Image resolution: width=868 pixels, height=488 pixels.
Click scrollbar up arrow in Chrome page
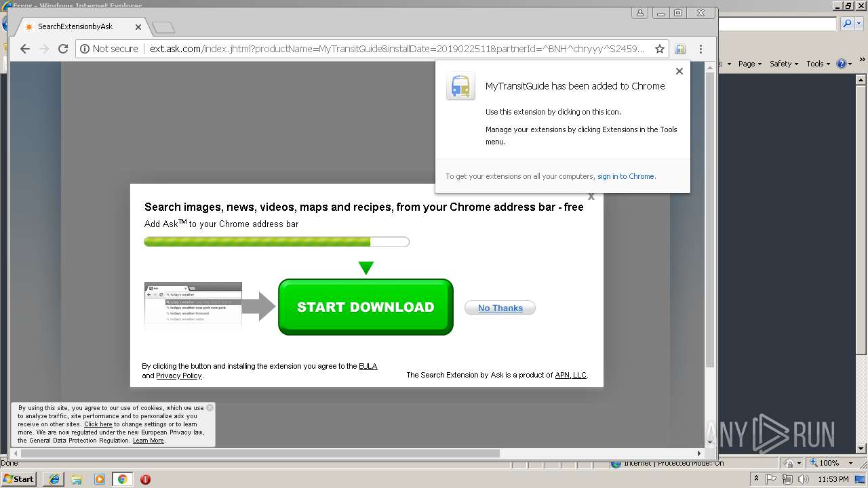click(710, 66)
